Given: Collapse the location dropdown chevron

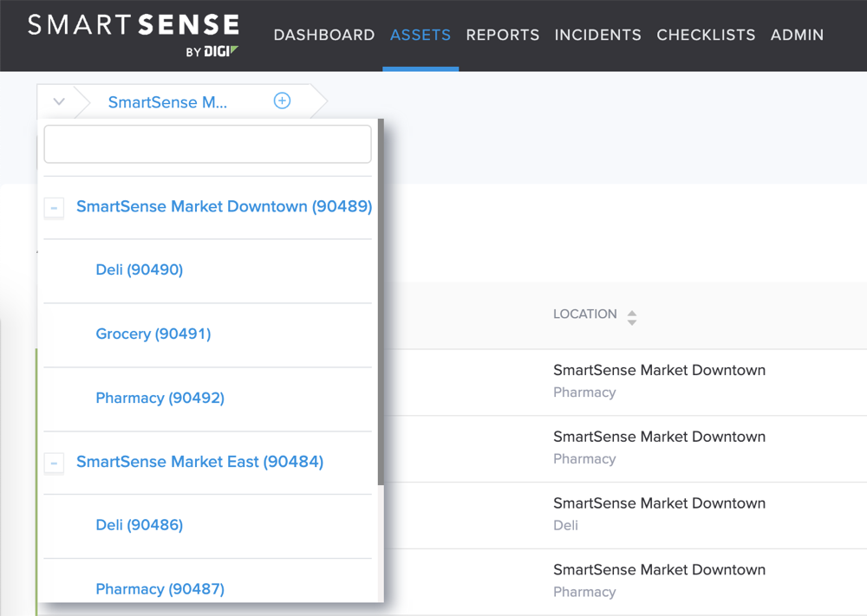Looking at the screenshot, I should click(59, 101).
